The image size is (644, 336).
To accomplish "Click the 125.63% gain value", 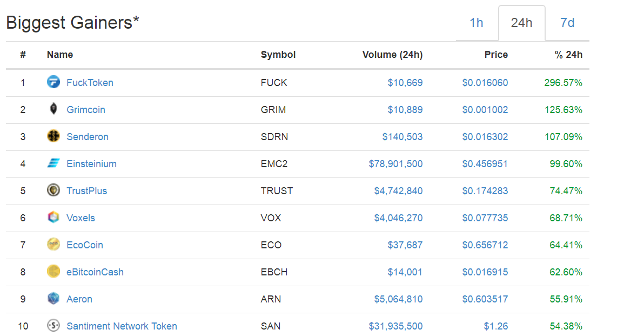I will [x=563, y=110].
